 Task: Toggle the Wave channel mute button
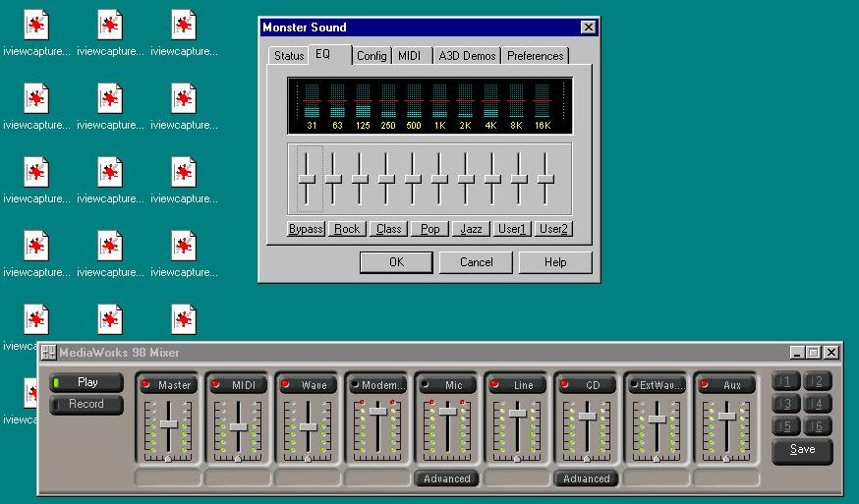pos(308,384)
